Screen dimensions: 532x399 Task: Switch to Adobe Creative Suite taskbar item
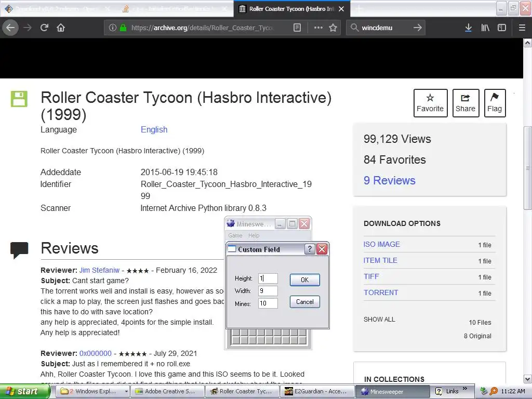click(x=168, y=391)
